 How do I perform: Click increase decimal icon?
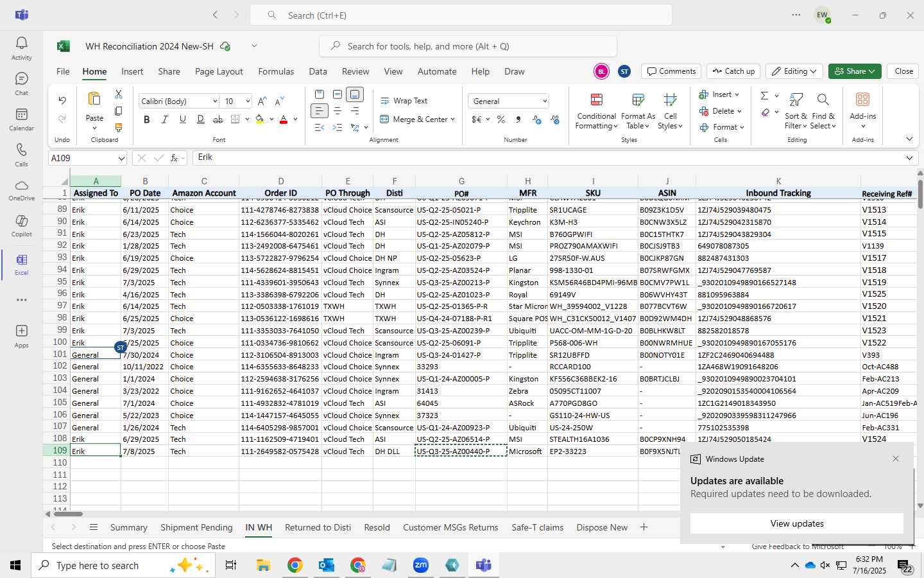pos(537,119)
